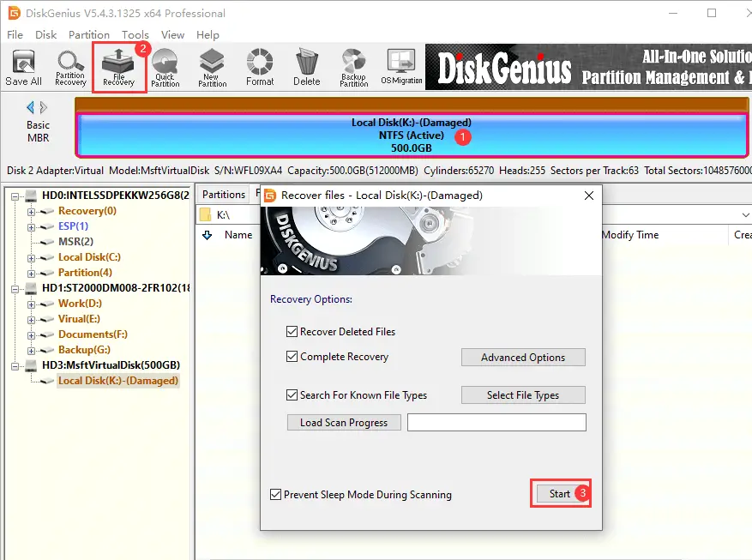Click the down-arrow sort icon beside Name
The image size is (752, 560).
pos(208,235)
